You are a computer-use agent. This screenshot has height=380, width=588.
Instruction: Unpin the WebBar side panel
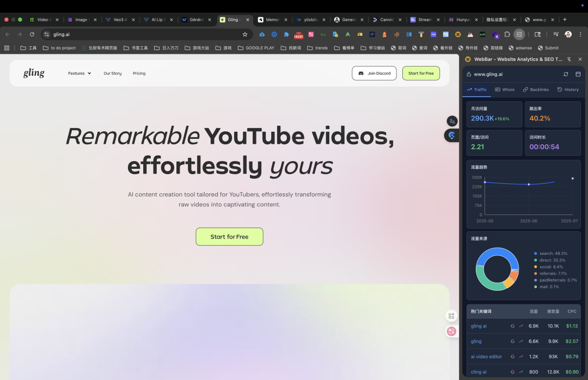569,59
